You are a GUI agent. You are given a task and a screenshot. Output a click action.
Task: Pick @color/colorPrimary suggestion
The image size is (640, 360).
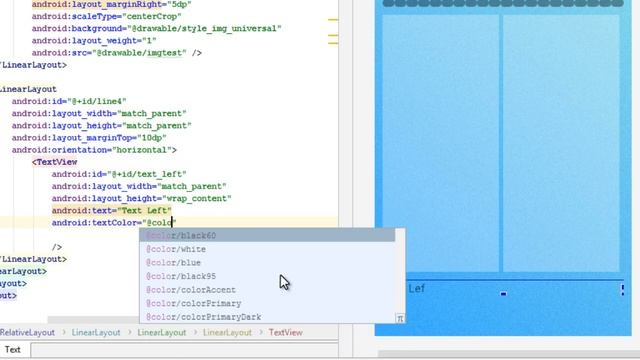tap(267, 303)
